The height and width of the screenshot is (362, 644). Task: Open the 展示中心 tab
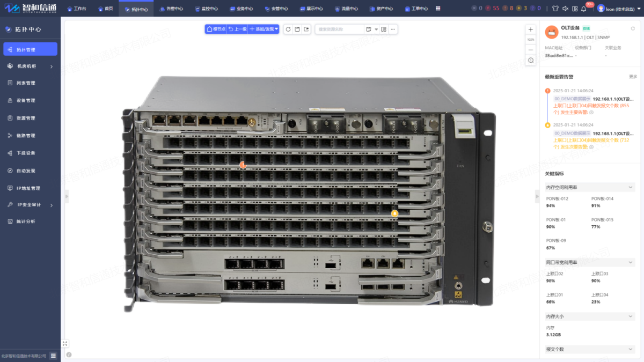[x=311, y=9]
